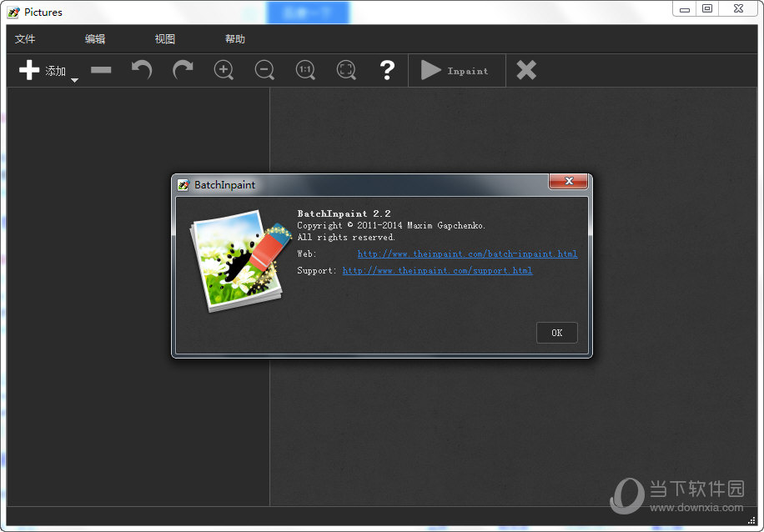
Task: Click the X cancel icon in toolbar
Action: point(526,70)
